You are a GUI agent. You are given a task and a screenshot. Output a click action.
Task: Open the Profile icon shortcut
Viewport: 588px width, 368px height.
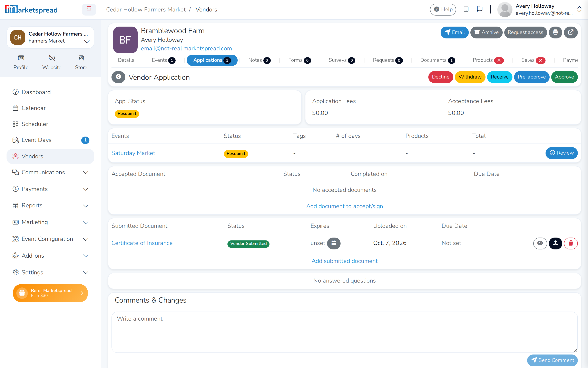[x=21, y=62]
